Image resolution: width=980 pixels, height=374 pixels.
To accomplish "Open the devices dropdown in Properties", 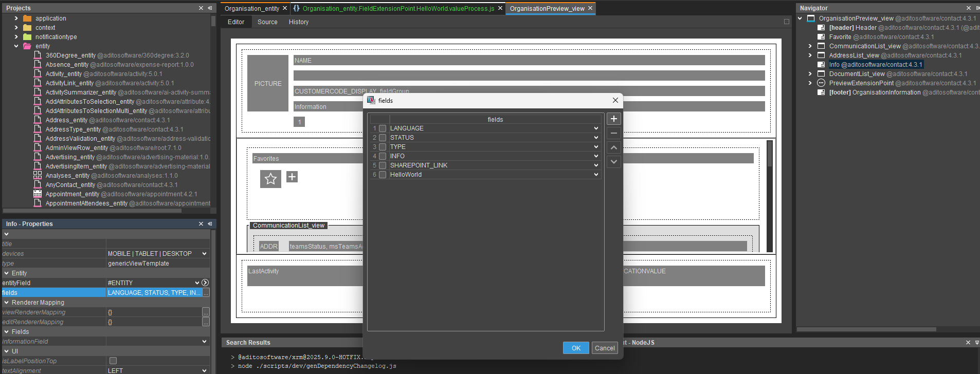I will coord(204,254).
